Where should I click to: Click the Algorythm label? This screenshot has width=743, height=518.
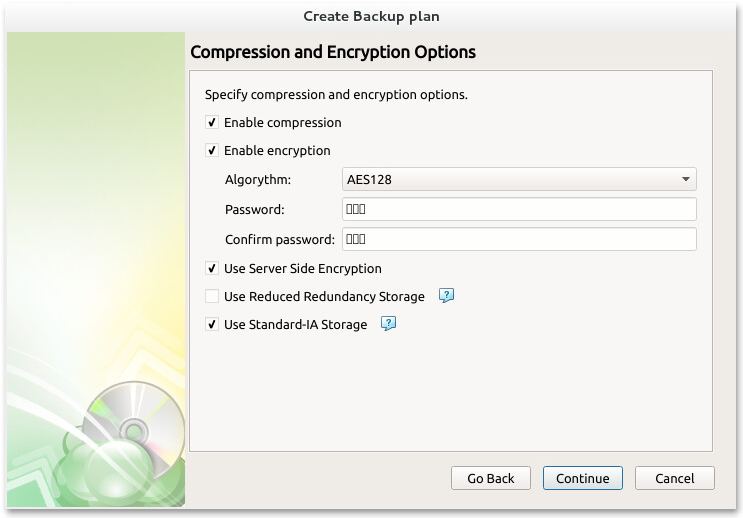pyautogui.click(x=258, y=179)
